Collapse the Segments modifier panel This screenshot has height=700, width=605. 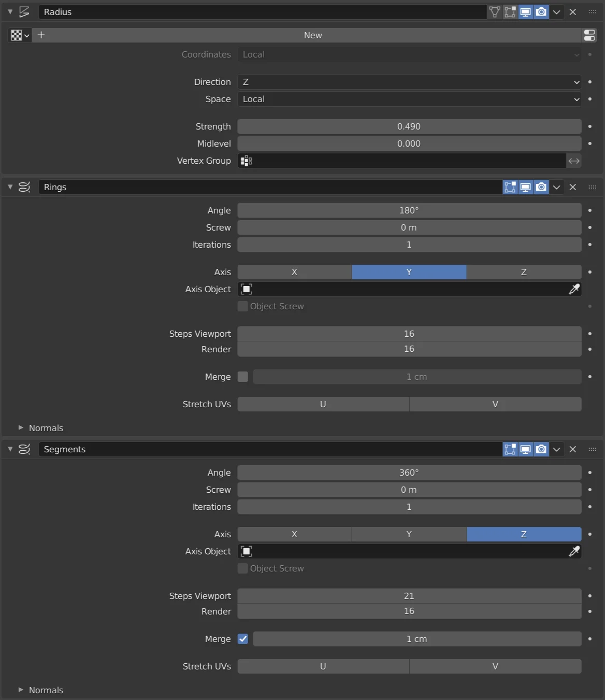(x=10, y=449)
